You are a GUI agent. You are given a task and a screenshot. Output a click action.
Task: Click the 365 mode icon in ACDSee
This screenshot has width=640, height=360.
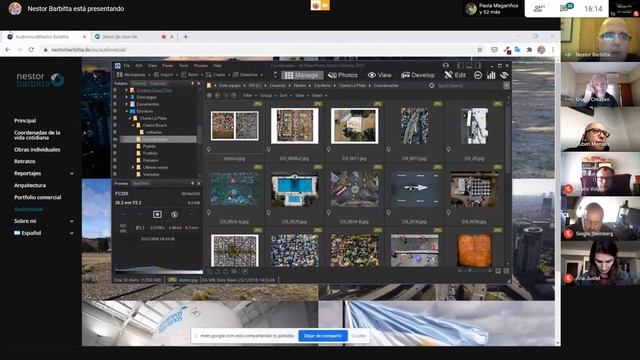click(x=478, y=75)
